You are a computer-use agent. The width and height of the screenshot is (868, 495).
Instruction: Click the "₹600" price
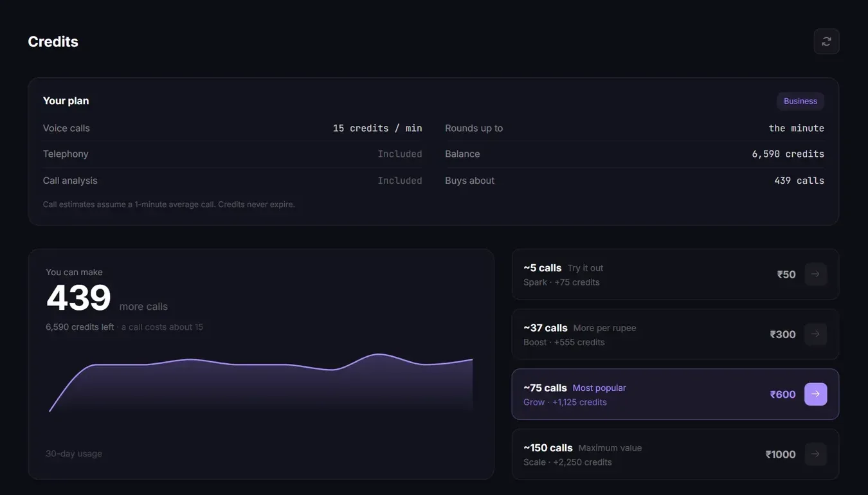click(783, 394)
